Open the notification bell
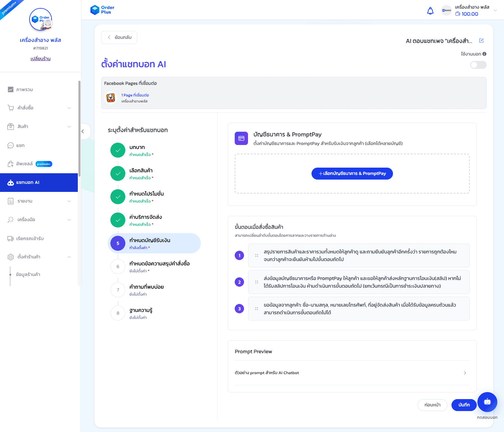 point(430,11)
